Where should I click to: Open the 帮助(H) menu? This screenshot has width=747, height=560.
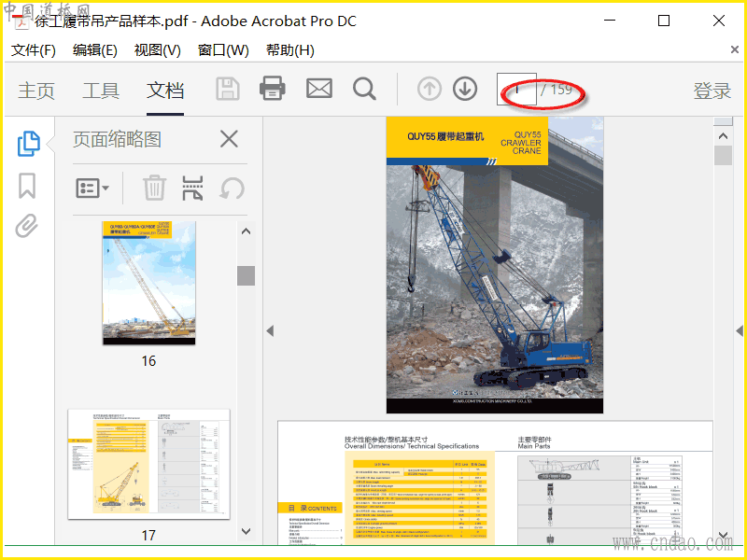tap(289, 50)
